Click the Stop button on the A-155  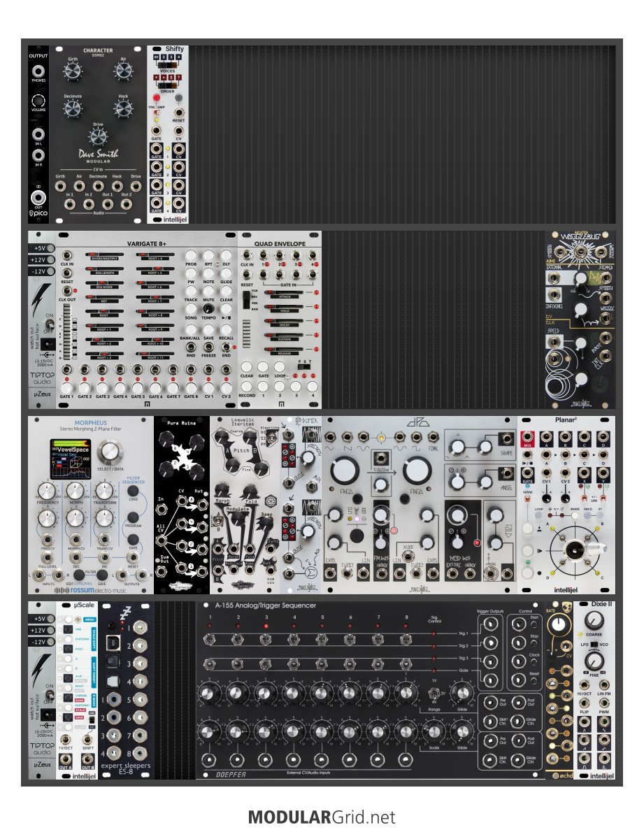534,644
